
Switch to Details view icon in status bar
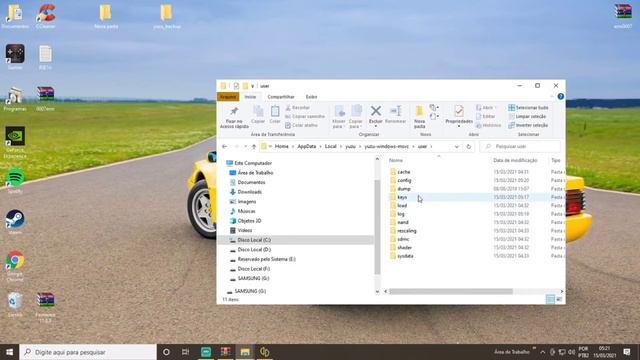click(x=550, y=299)
